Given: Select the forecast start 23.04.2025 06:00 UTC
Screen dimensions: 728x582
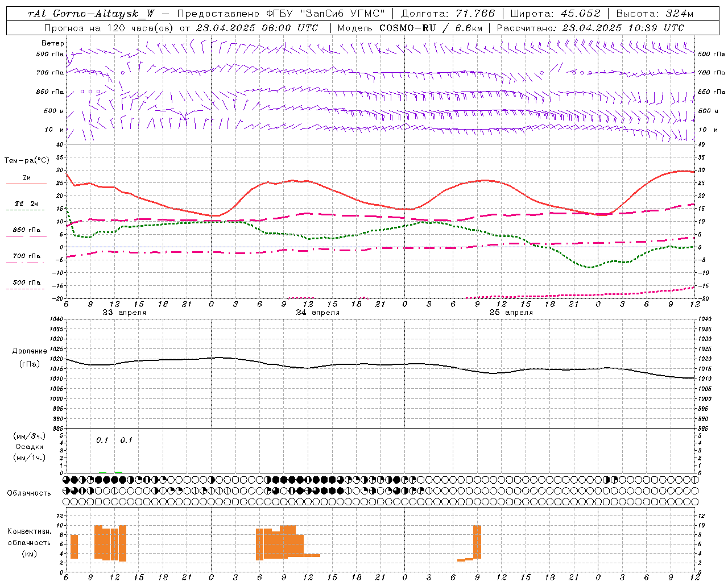Looking at the screenshot, I should pyautogui.click(x=257, y=28).
